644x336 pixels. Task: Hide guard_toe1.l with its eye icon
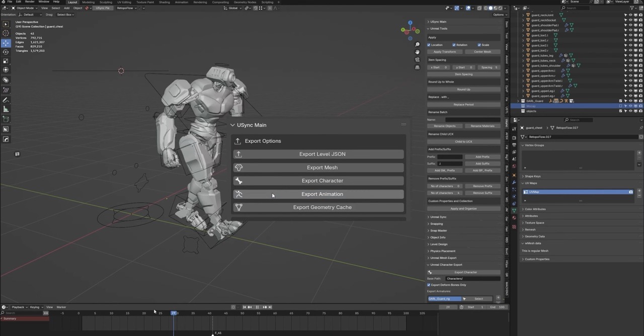coord(630,35)
